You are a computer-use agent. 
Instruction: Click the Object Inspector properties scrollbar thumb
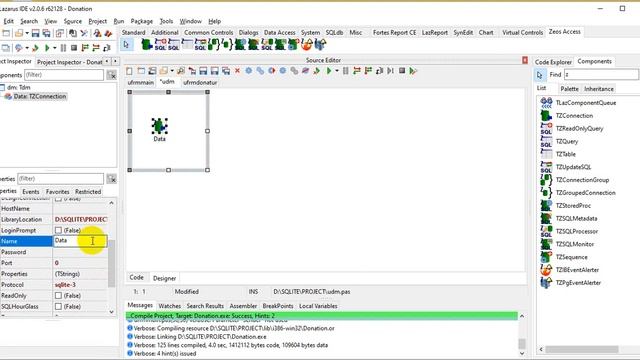coord(111,263)
